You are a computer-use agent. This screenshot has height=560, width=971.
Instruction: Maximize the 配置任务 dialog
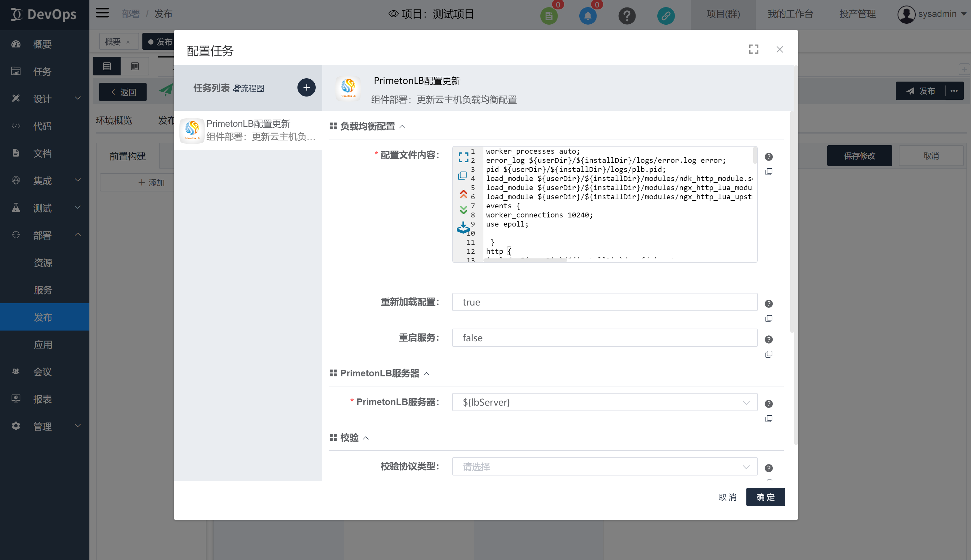[x=754, y=49]
